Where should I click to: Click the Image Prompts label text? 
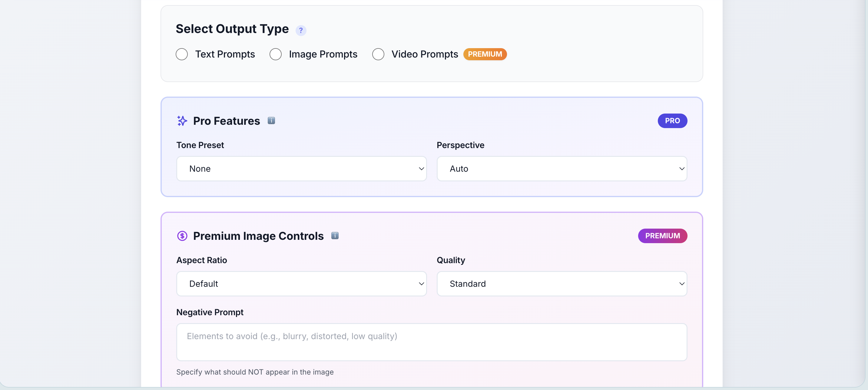[x=323, y=54]
